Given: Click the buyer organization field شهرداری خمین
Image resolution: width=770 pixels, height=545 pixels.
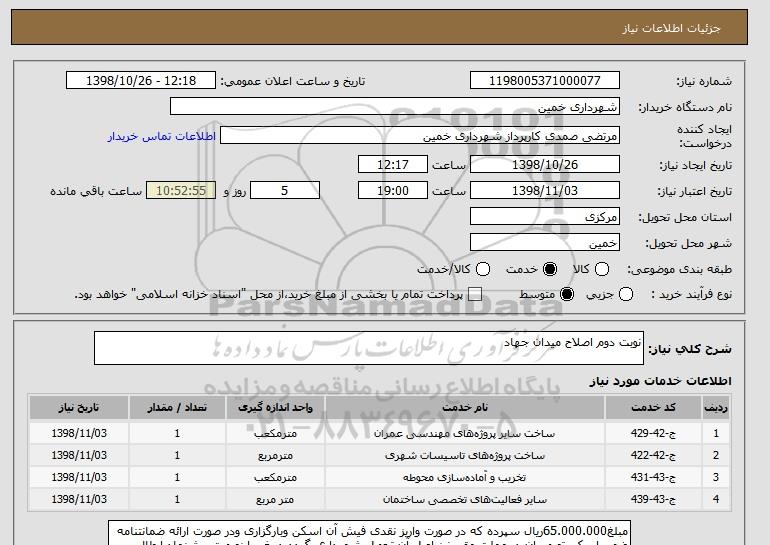Looking at the screenshot, I should click(395, 107).
